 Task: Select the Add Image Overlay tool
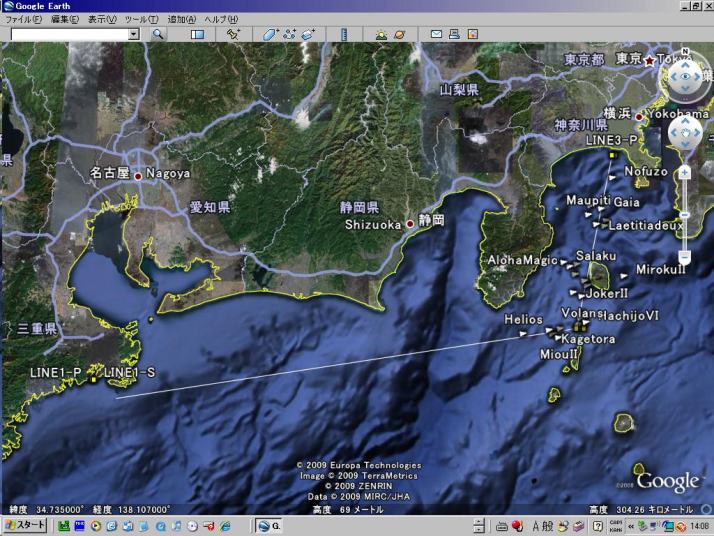tap(308, 34)
